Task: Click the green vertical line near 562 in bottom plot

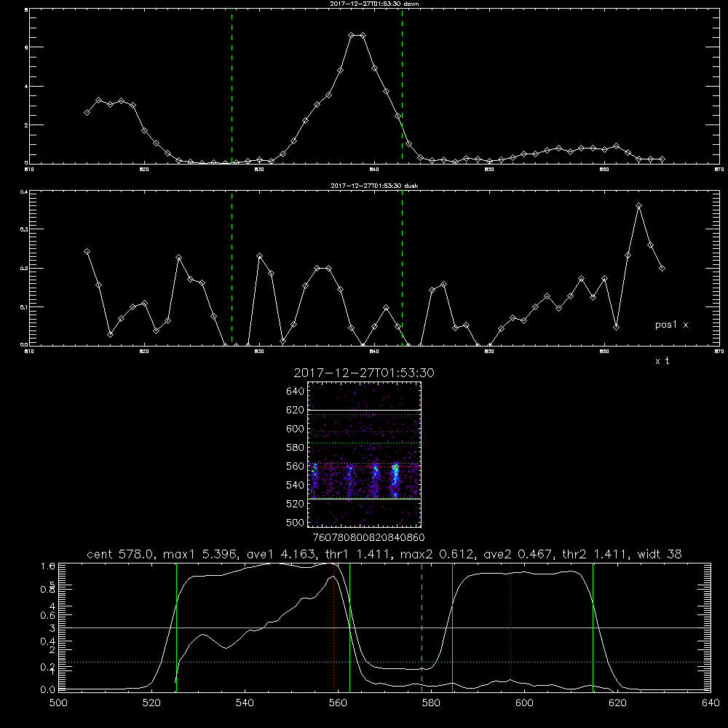Action: click(x=349, y=627)
